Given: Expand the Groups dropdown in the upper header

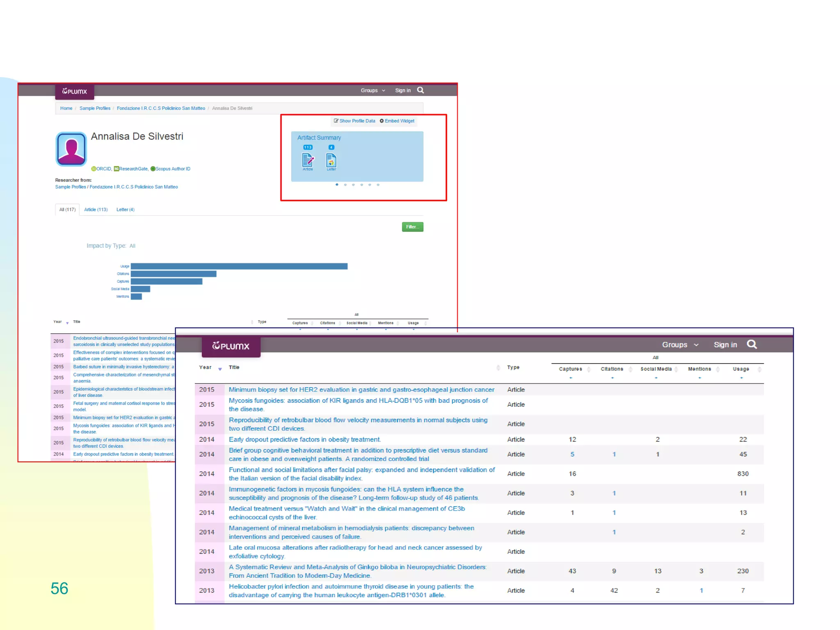Looking at the screenshot, I should 372,91.
